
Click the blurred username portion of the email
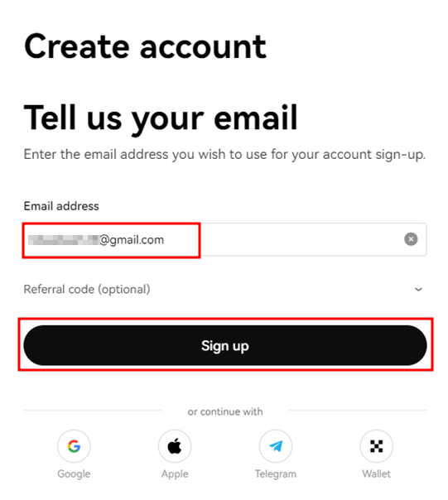[x=63, y=239]
